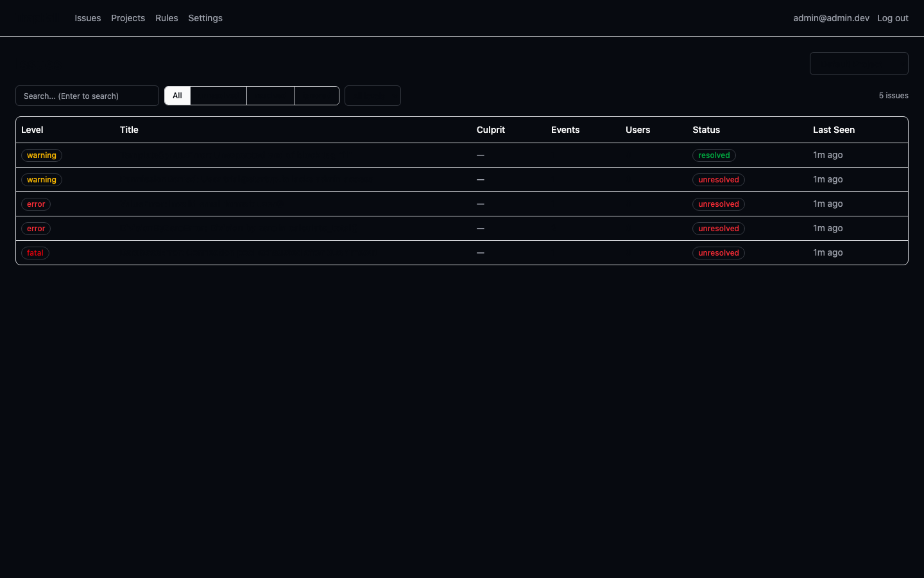
Task: Click the admin@admin.dev account link
Action: 831,18
